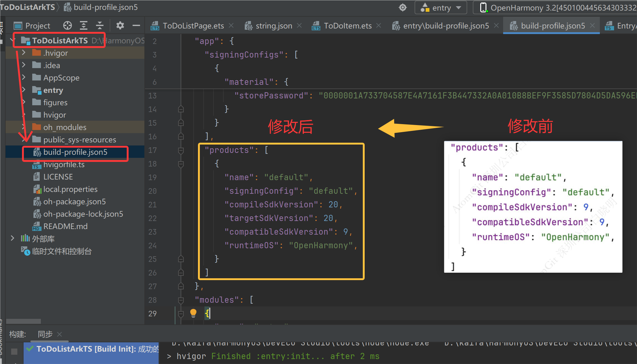Click the stop build square icon
Viewport: 637px width, 364px height.
coord(14,351)
